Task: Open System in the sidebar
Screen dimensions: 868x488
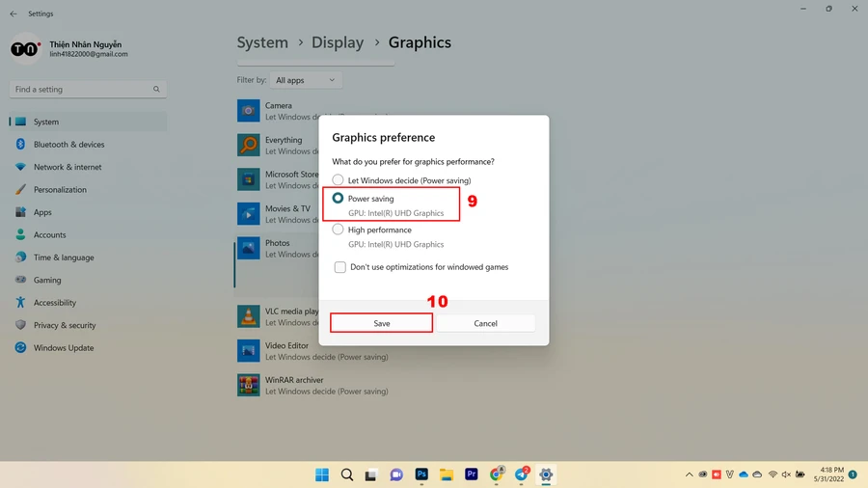Action: [x=88, y=122]
